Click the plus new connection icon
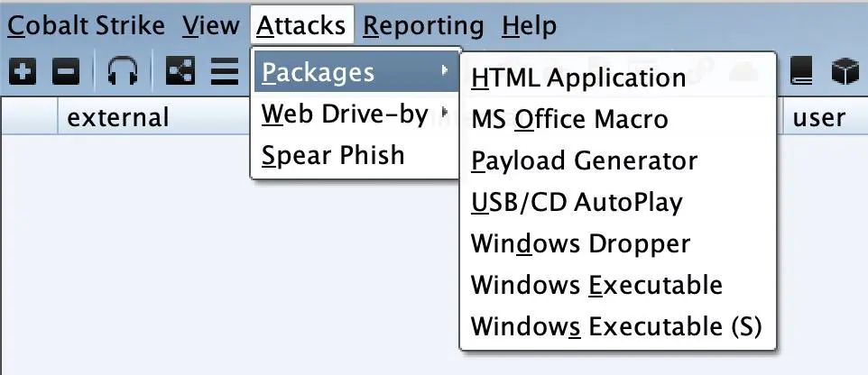This screenshot has width=868, height=375. pyautogui.click(x=23, y=72)
